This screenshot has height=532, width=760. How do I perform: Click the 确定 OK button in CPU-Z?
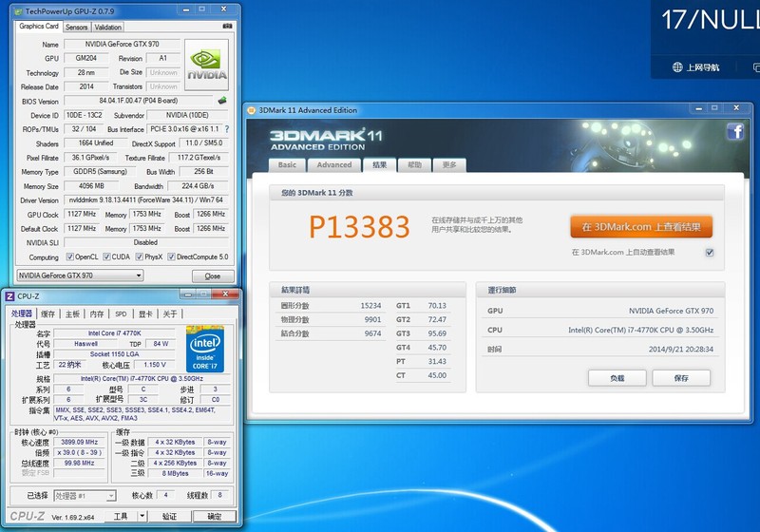(215, 516)
